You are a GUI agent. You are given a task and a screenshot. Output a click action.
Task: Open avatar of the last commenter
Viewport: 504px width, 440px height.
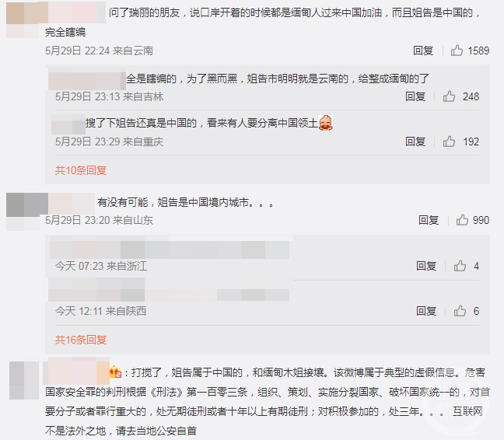(24, 380)
